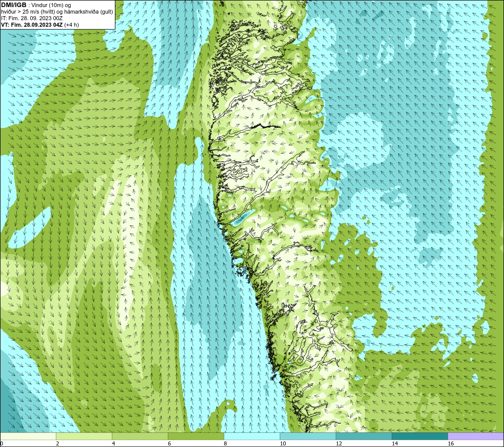Click the legend value label 8
504x447 pixels.
click(x=225, y=444)
